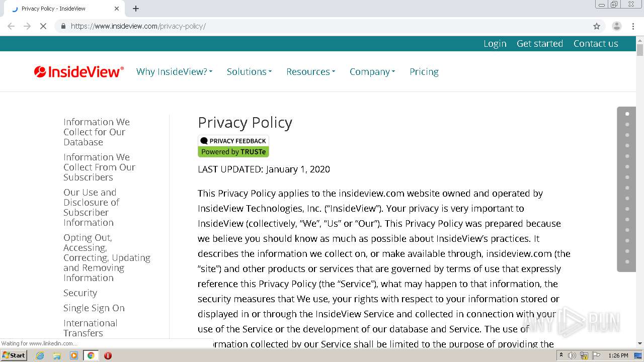Expand the Company dropdown menu
The height and width of the screenshot is (362, 644).
(372, 72)
